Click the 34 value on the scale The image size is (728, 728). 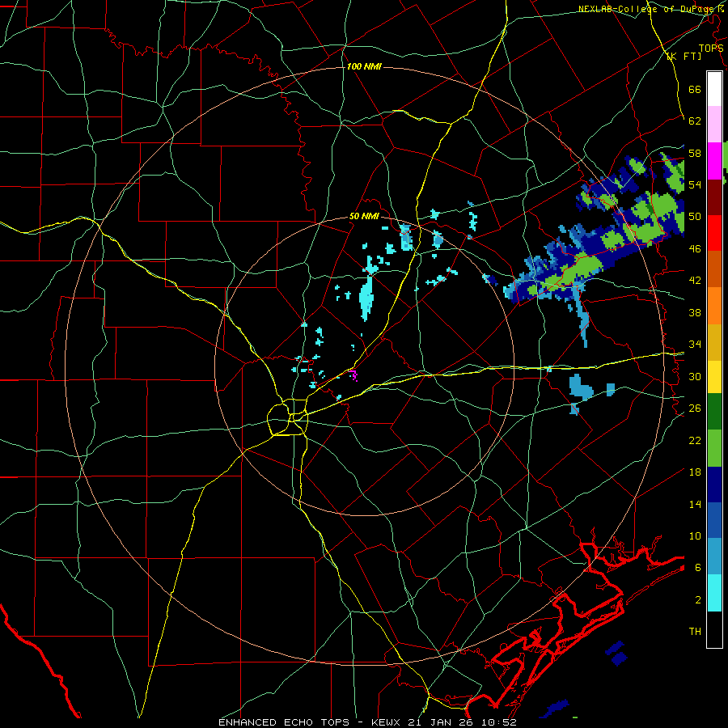point(695,345)
